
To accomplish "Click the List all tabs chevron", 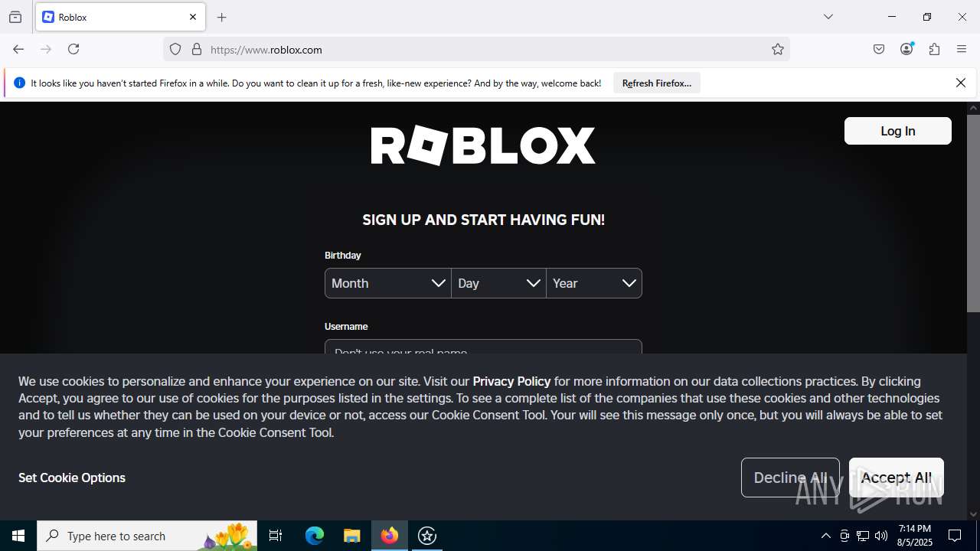I will click(x=828, y=17).
